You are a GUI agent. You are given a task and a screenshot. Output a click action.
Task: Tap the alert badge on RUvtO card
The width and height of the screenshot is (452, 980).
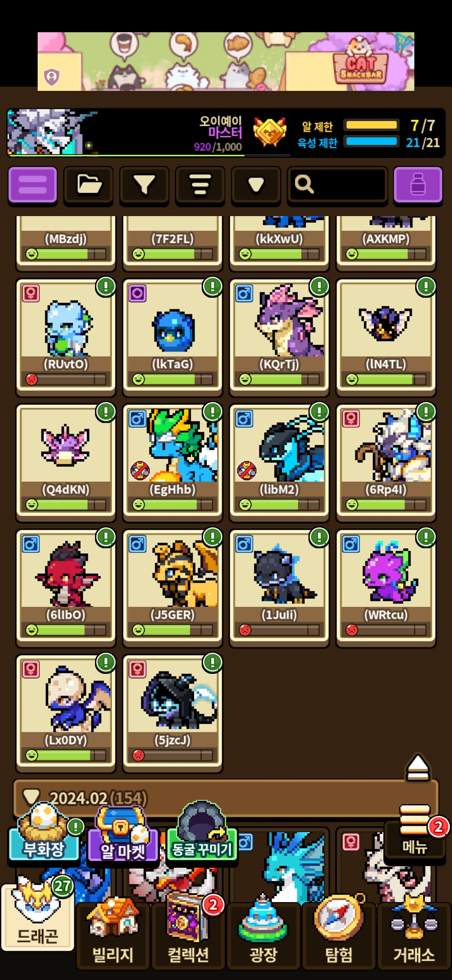click(106, 287)
